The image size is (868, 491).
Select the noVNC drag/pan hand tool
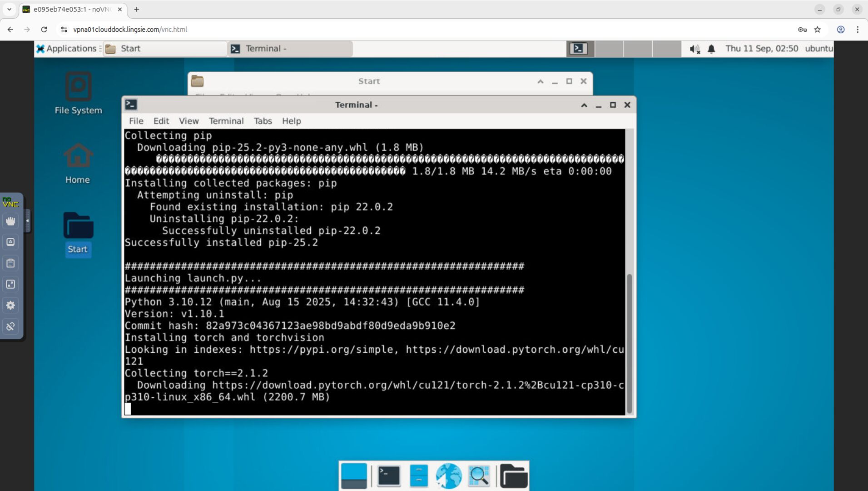pos(10,221)
